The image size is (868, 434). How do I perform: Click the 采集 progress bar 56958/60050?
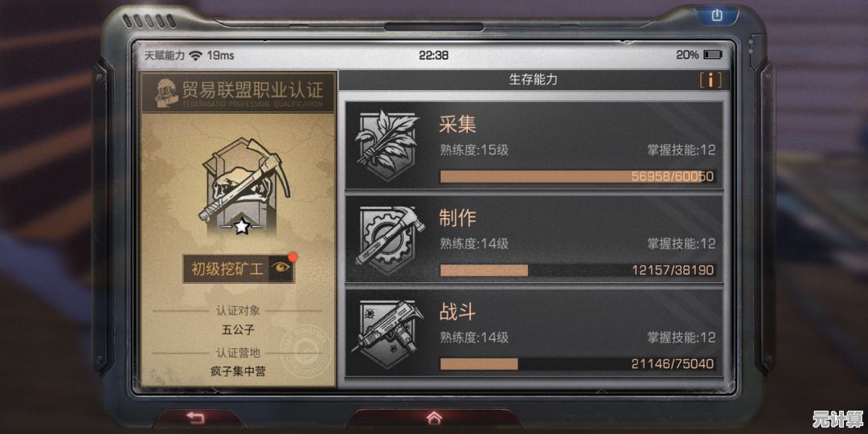[x=577, y=177]
